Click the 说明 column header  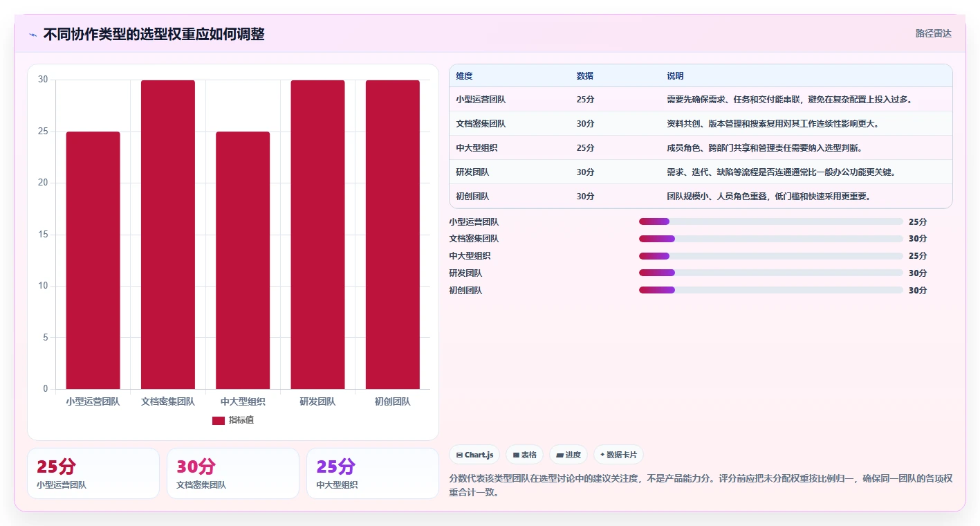(x=675, y=76)
